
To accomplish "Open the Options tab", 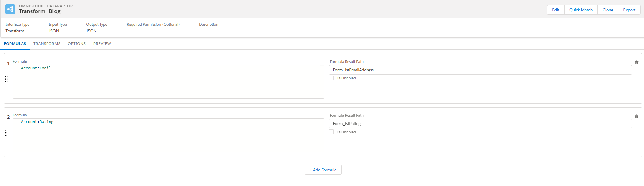I will tap(77, 44).
